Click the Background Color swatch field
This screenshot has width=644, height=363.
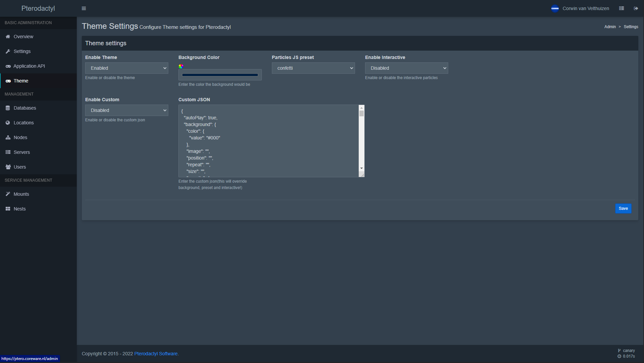[x=220, y=75]
